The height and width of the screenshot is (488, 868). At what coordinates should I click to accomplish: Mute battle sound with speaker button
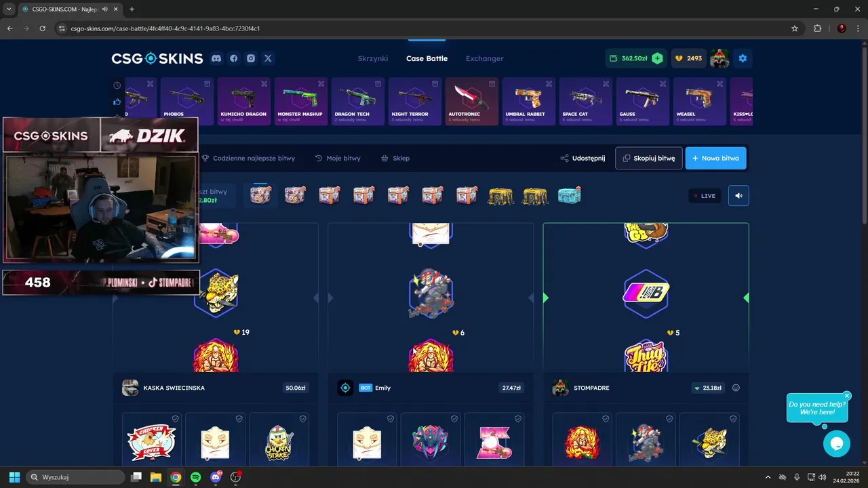[738, 195]
